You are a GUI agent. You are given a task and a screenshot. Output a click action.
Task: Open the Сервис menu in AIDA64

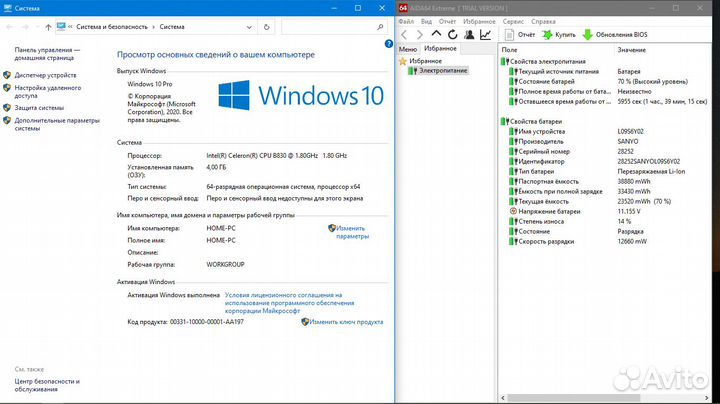point(512,20)
